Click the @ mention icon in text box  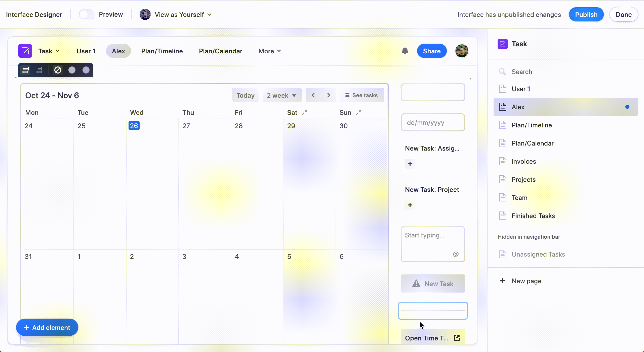tap(456, 254)
